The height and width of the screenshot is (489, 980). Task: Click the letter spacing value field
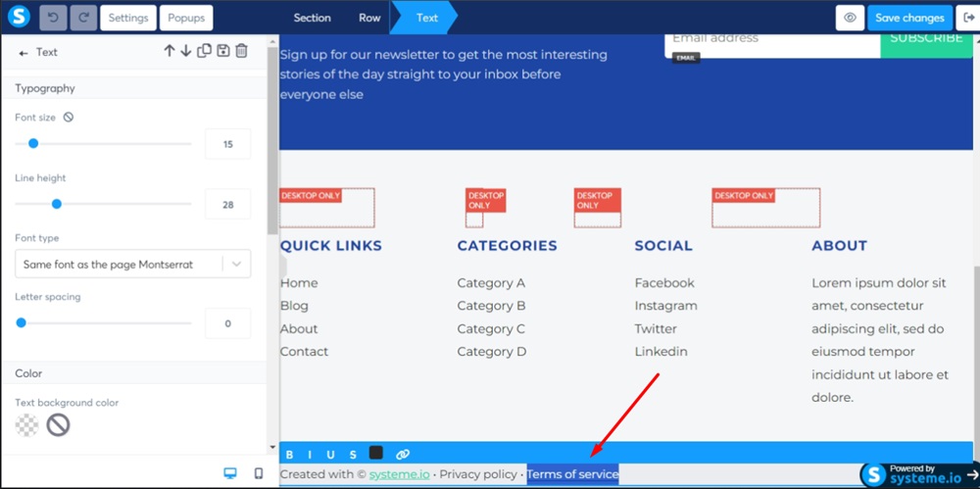227,323
